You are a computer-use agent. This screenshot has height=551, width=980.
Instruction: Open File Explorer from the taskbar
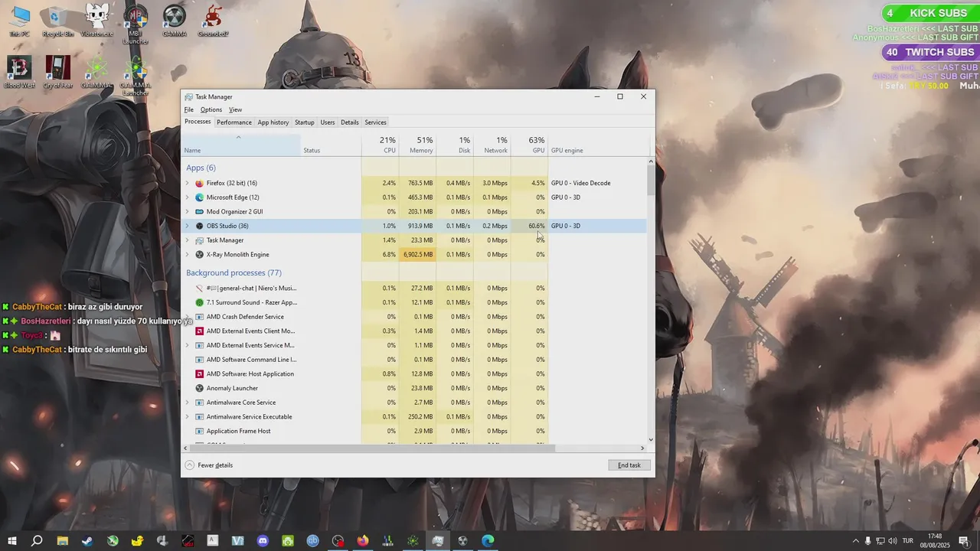tap(62, 541)
